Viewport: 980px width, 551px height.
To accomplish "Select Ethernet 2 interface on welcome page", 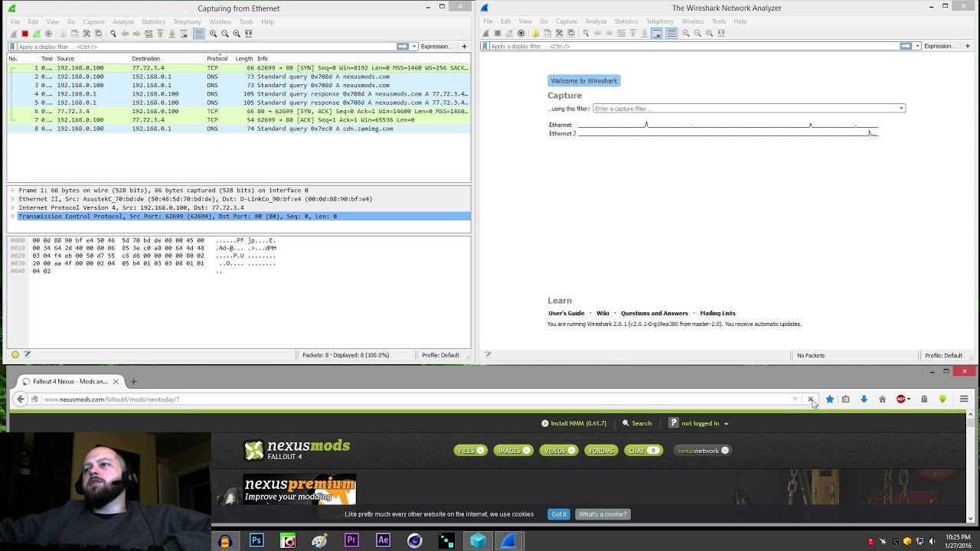I will coord(562,133).
